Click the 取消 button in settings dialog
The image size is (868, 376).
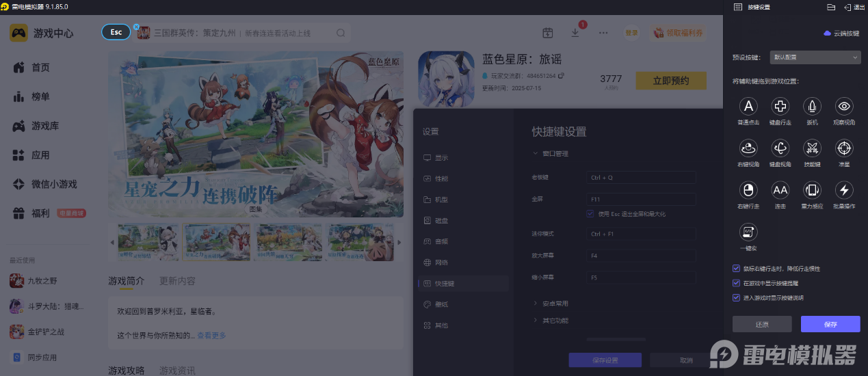[x=685, y=360]
